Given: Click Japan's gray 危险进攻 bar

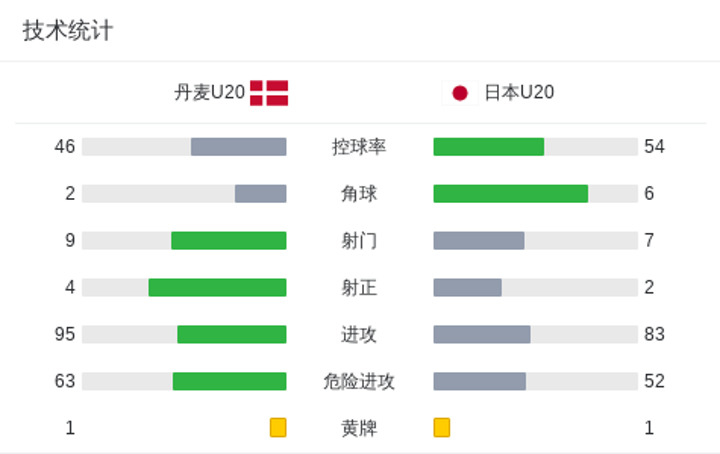Looking at the screenshot, I should click(x=480, y=381).
